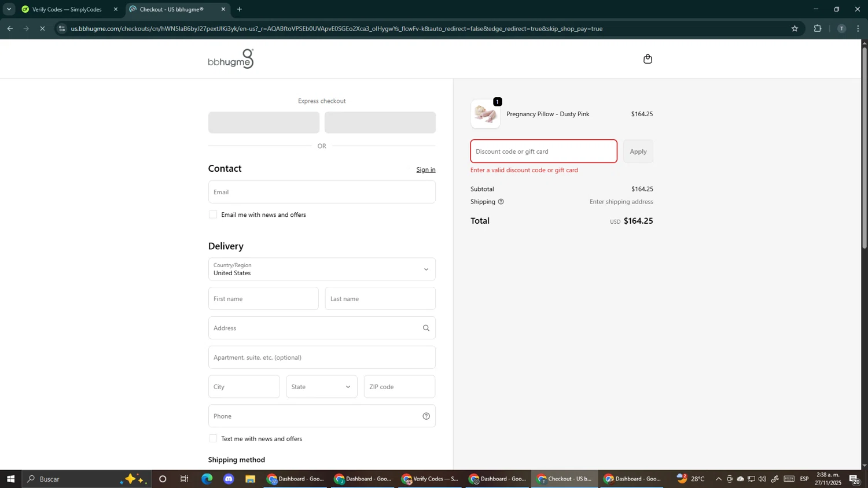Check 'Email me with news and offers'
This screenshot has height=488, width=868.
click(213, 215)
